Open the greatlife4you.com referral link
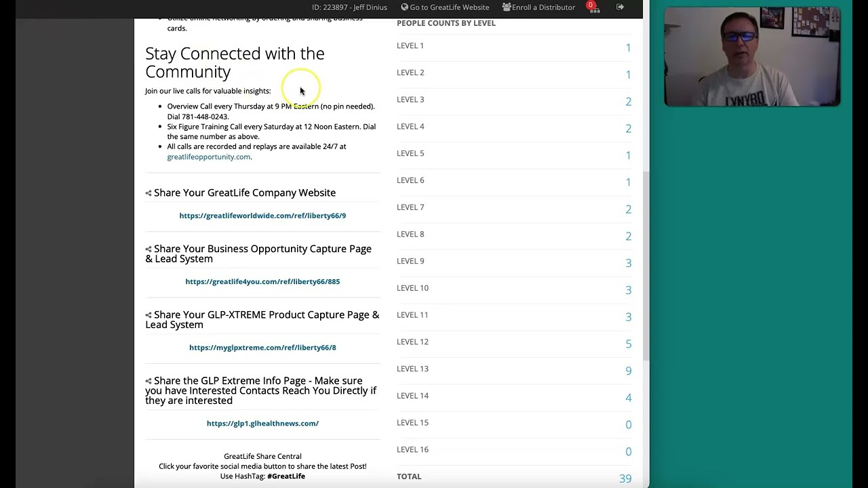The image size is (868, 488). coord(262,281)
